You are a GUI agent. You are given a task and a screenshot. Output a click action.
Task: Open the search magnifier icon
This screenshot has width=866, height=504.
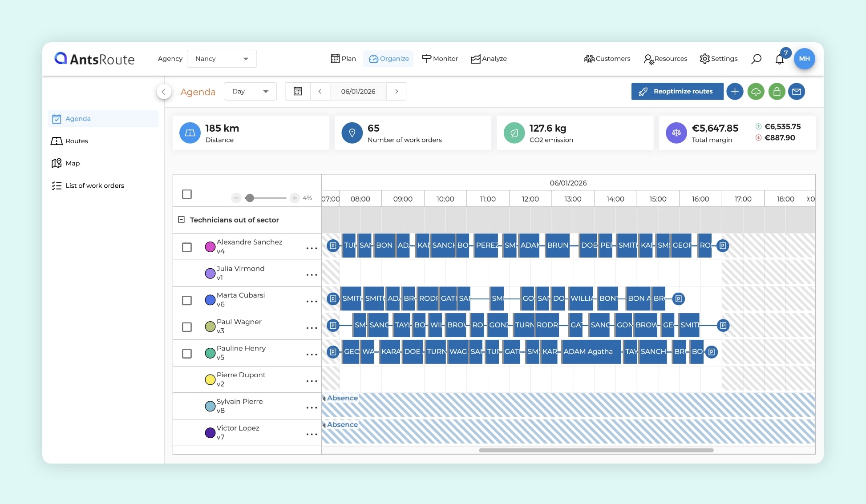coord(756,59)
